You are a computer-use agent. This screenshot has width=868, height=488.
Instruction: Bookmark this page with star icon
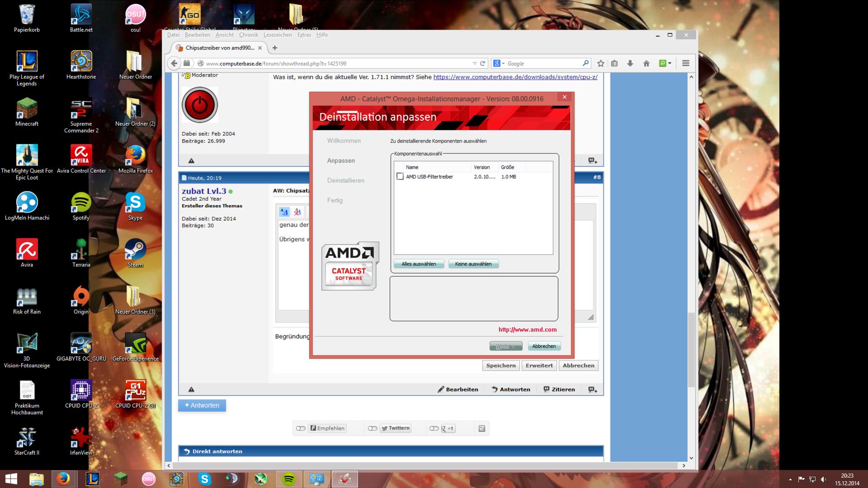click(x=601, y=64)
